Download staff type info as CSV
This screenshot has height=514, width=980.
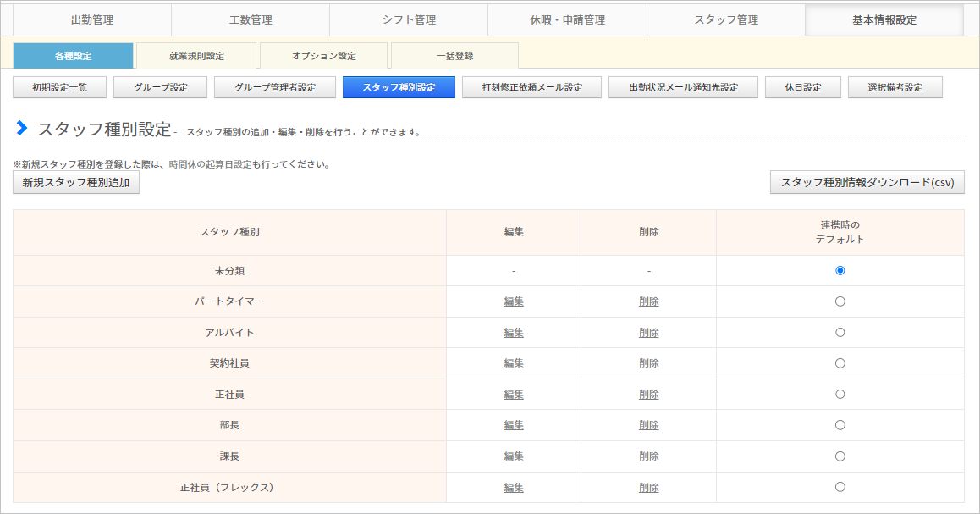(x=867, y=183)
